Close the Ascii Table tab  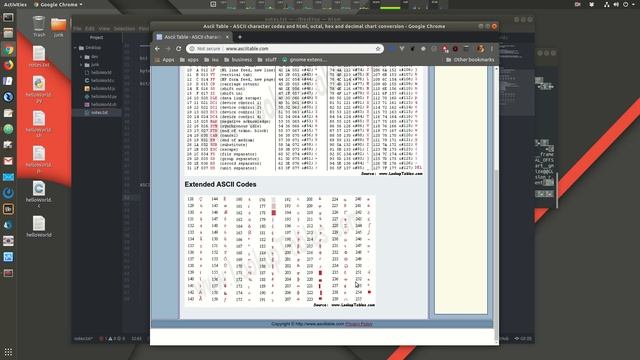(227, 37)
